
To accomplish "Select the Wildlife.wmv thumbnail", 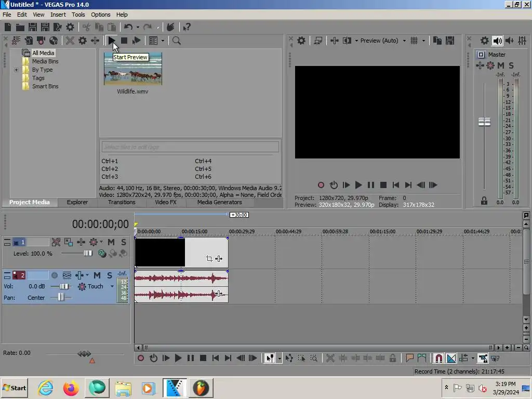I will (133, 69).
